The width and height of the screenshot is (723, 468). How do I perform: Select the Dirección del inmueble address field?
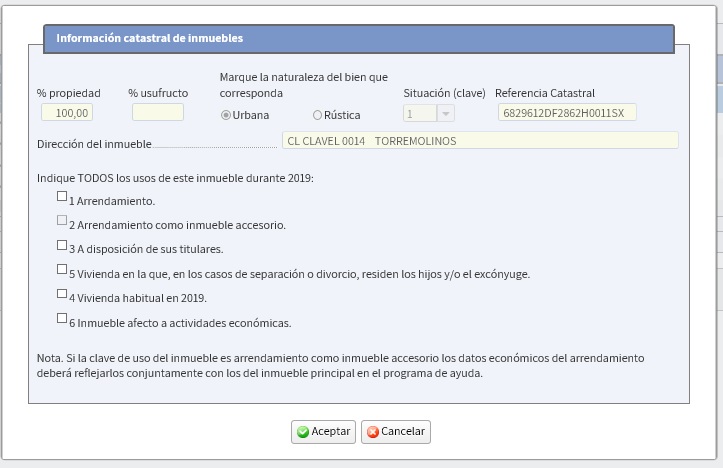click(479, 141)
